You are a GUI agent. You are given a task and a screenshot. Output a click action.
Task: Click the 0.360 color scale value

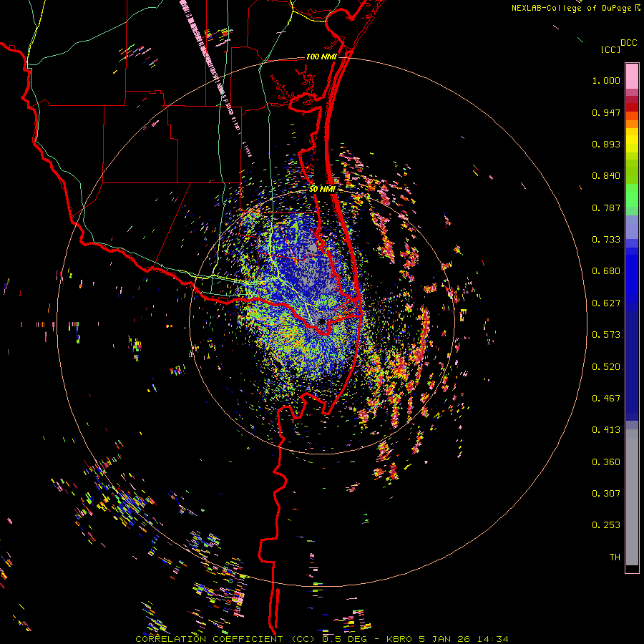(606, 462)
